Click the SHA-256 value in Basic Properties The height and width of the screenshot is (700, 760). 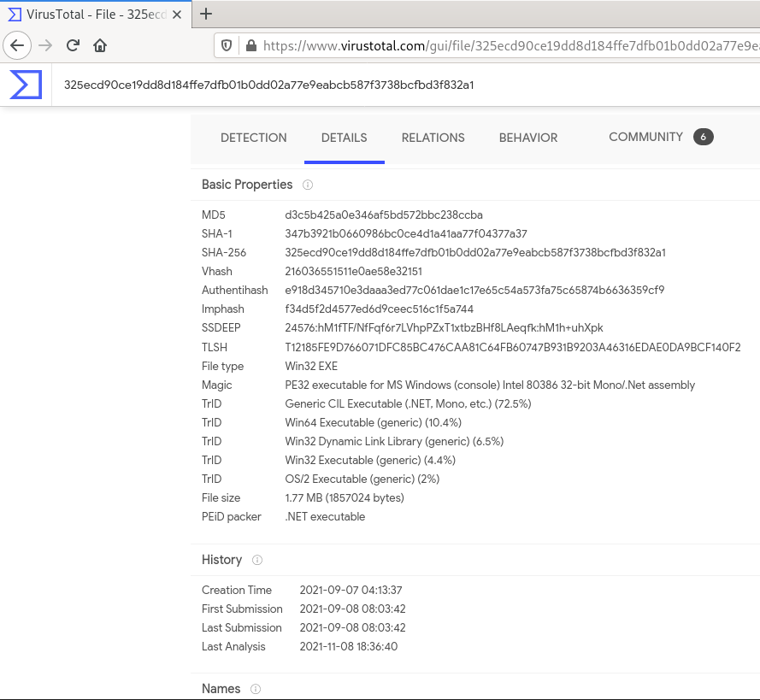(x=475, y=252)
